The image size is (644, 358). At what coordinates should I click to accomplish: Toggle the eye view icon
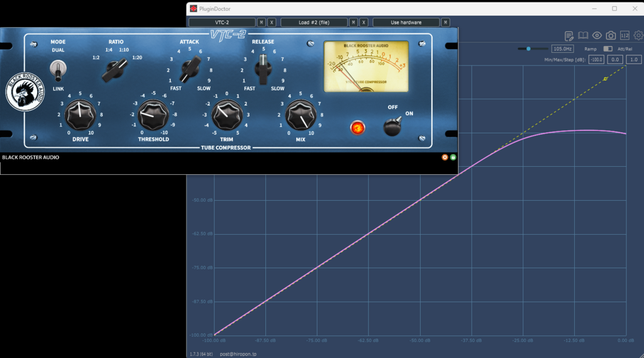tap(597, 36)
